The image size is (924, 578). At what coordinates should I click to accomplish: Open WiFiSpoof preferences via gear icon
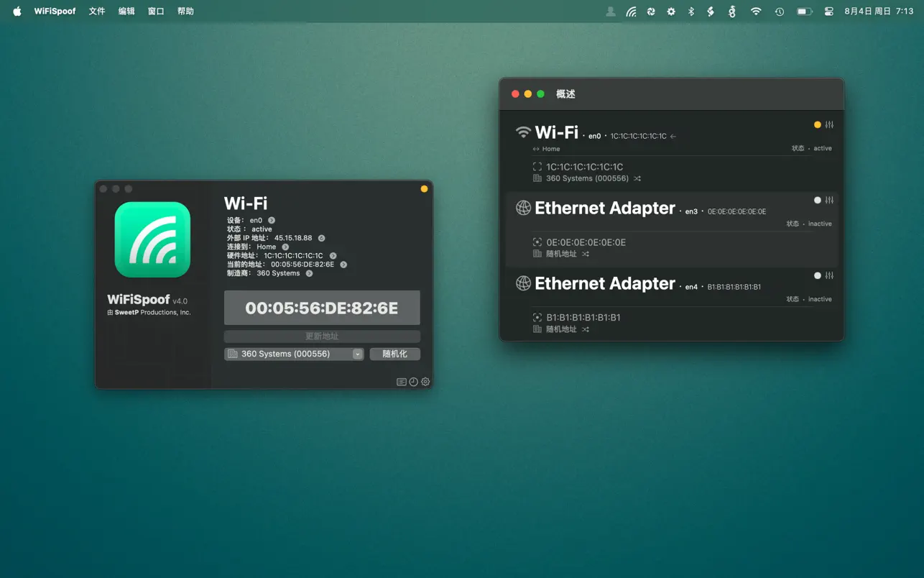coord(425,382)
